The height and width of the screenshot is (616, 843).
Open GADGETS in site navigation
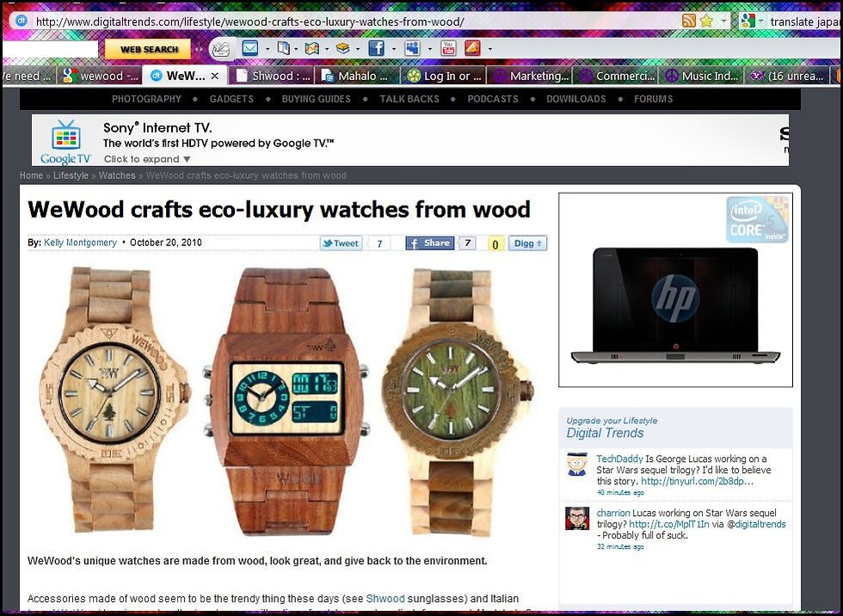[x=231, y=99]
